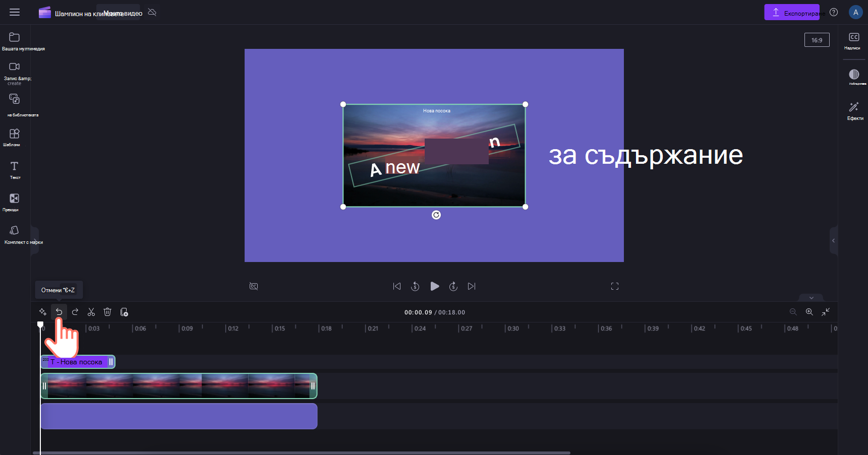Image resolution: width=868 pixels, height=455 pixels.
Task: Click the 0:30 mark on timeline ruler
Action: [513, 329]
